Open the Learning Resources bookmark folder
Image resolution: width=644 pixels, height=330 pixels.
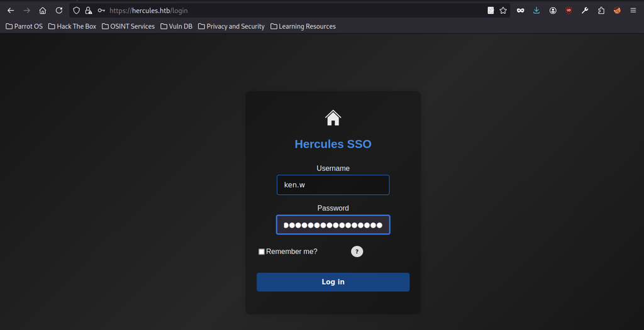tap(303, 26)
